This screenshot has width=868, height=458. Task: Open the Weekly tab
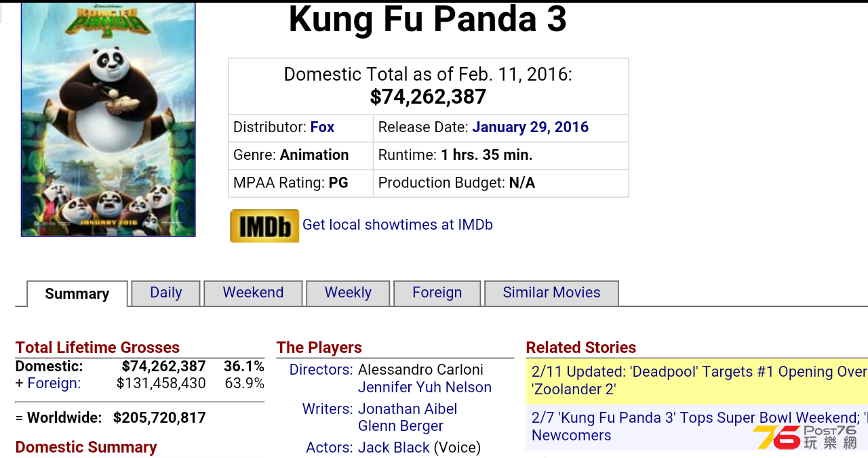pyautogui.click(x=348, y=293)
